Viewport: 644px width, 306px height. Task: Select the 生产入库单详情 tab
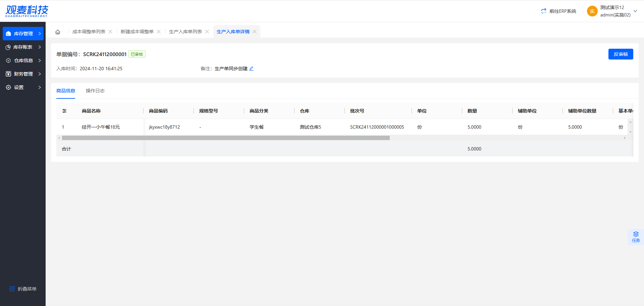233,32
